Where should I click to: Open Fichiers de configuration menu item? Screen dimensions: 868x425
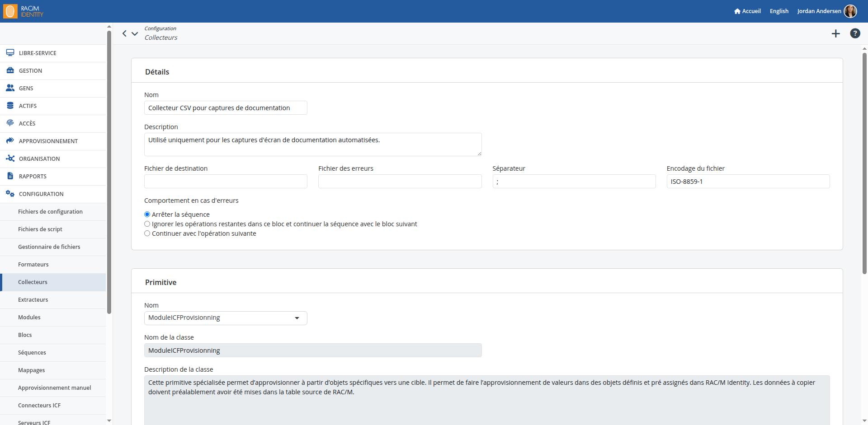pos(53,212)
